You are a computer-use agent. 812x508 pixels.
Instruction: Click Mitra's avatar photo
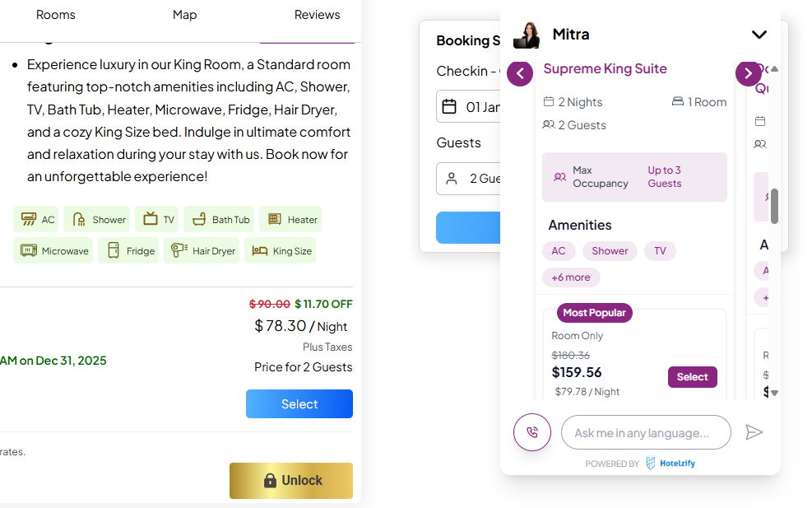pos(527,35)
